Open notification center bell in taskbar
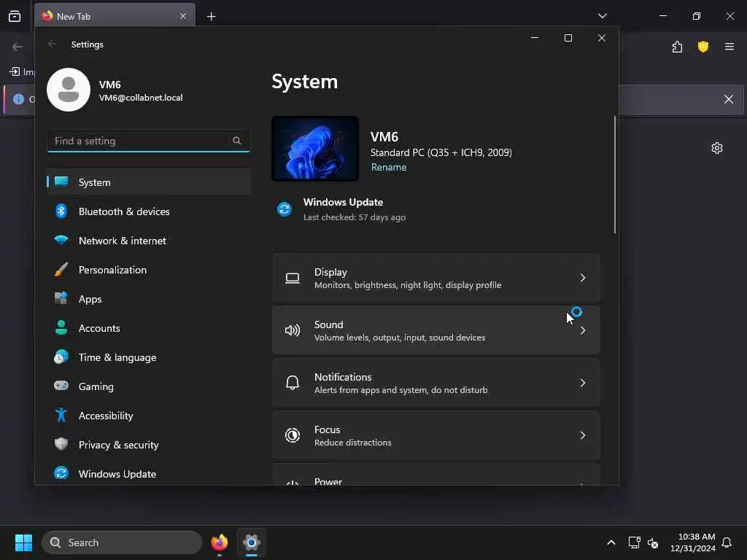 point(727,542)
